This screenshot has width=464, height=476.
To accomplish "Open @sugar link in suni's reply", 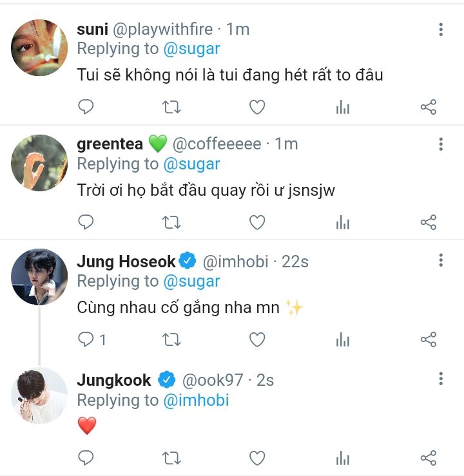I will coord(192,48).
